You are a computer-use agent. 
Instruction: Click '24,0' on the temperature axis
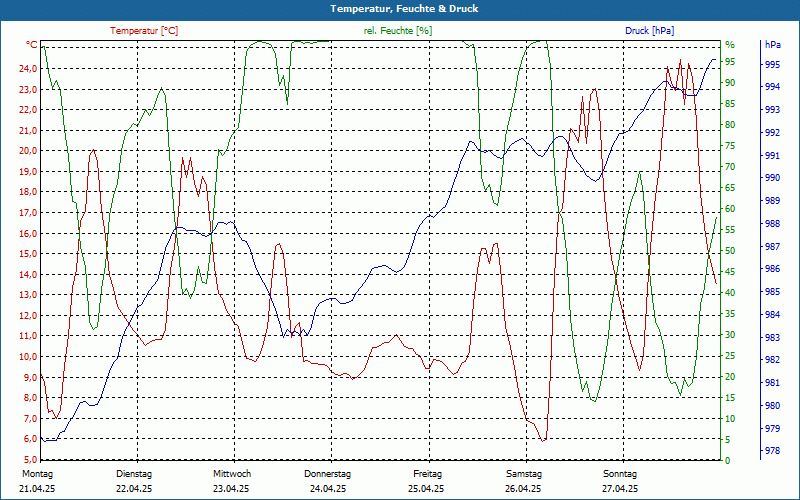pyautogui.click(x=28, y=68)
